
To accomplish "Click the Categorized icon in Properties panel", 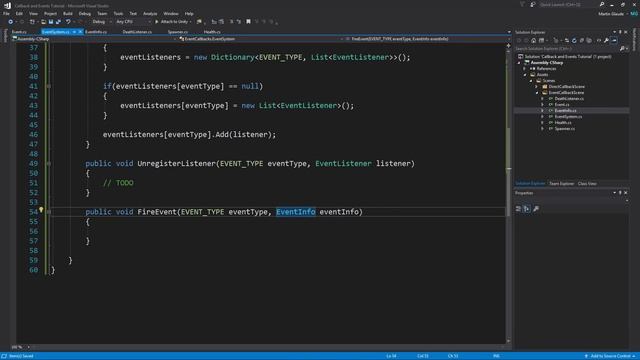I will (518, 209).
